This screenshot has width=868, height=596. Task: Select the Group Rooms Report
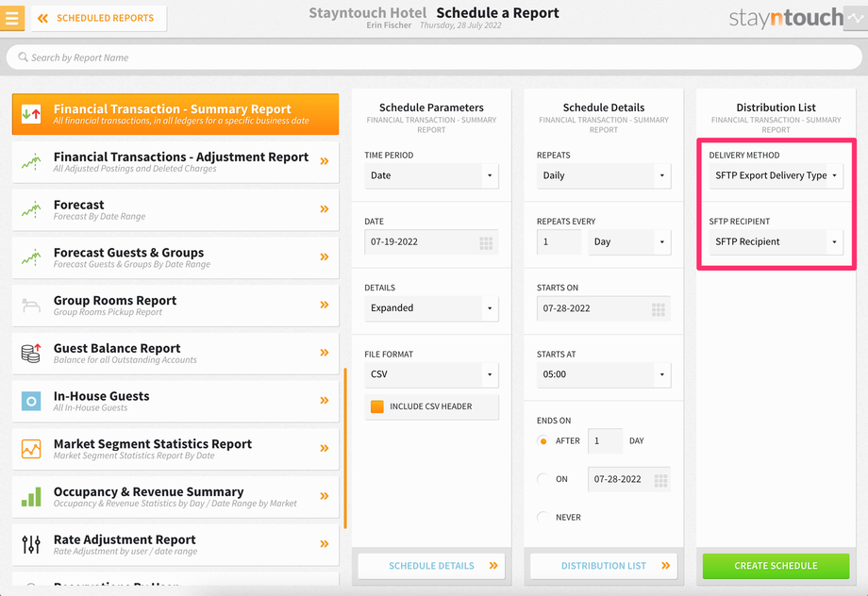175,306
